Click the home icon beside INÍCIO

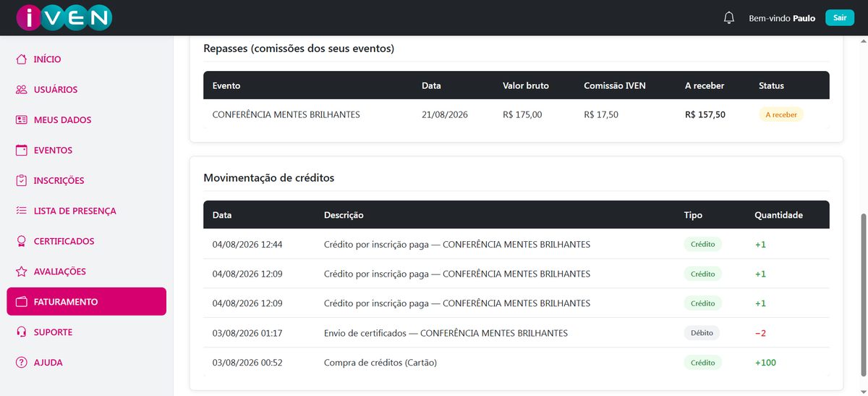(21, 59)
